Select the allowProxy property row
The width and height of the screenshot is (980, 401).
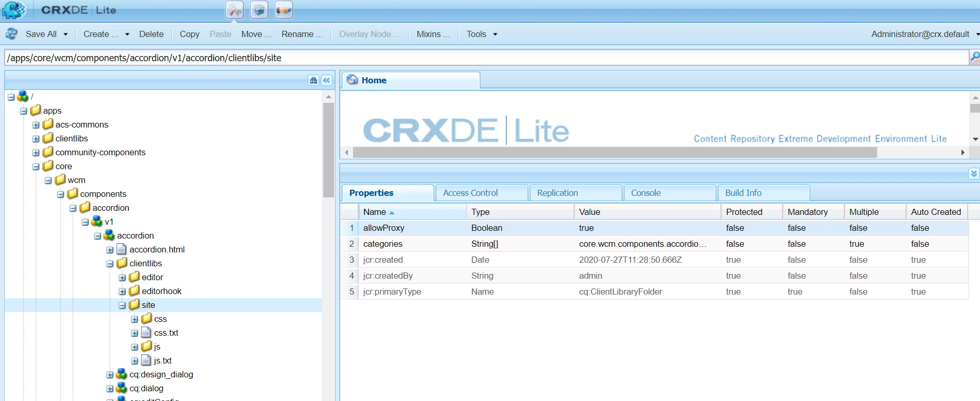[655, 228]
